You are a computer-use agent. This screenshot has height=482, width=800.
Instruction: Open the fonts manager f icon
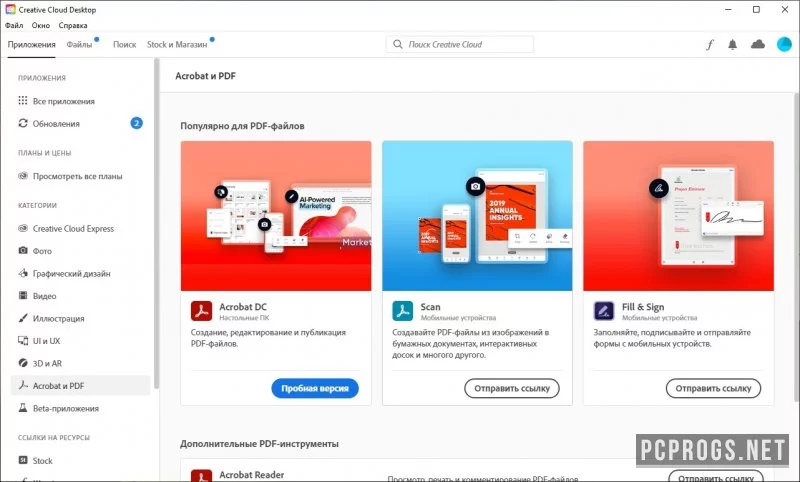(x=710, y=45)
